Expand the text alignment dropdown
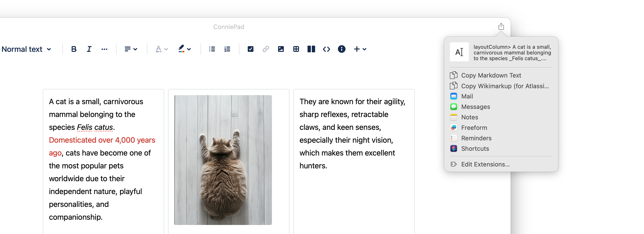Viewport: 644px width, 234px height. [131, 49]
